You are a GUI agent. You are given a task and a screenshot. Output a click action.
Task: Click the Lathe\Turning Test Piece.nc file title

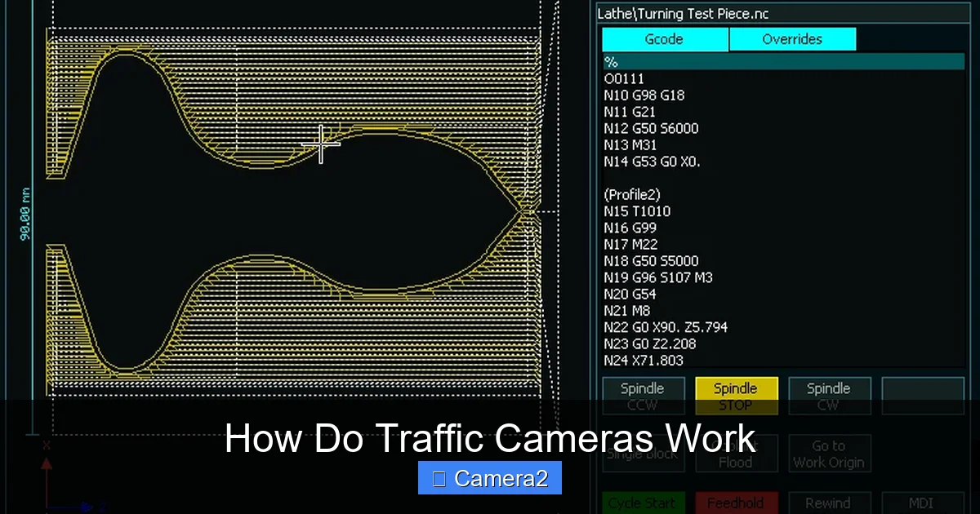tap(683, 14)
